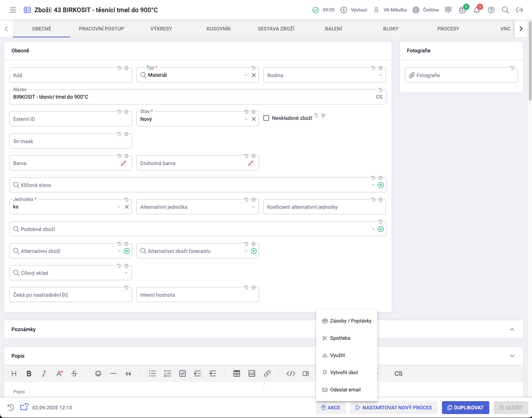Clear the Typ field value
The image size is (532, 418).
254,75
